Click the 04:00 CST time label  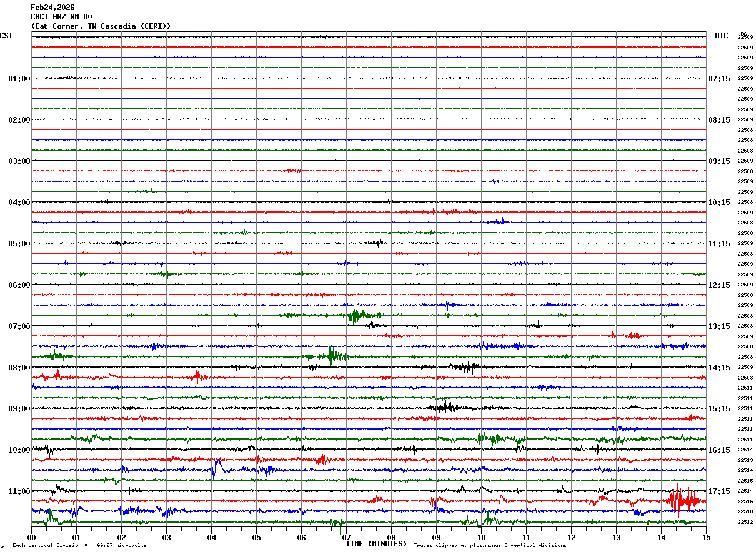click(19, 203)
